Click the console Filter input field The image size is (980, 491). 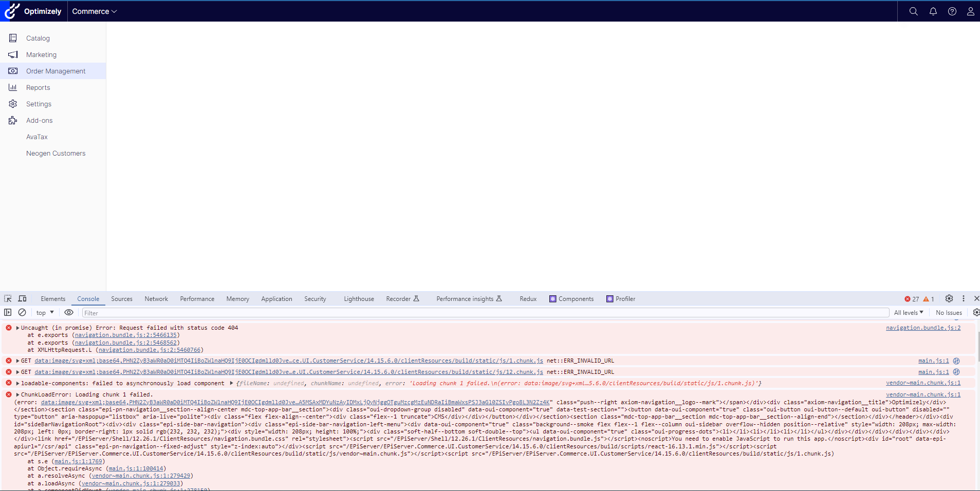point(483,313)
